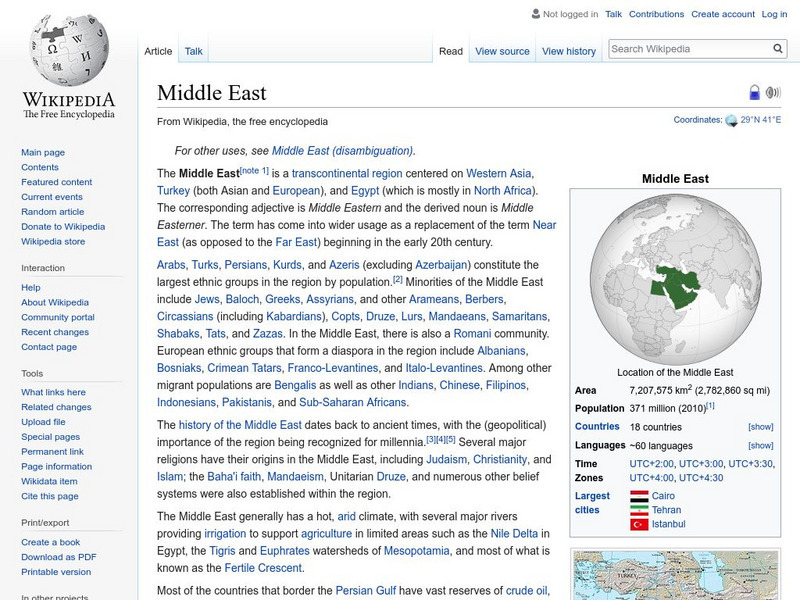Open the Contributions link

tap(656, 14)
